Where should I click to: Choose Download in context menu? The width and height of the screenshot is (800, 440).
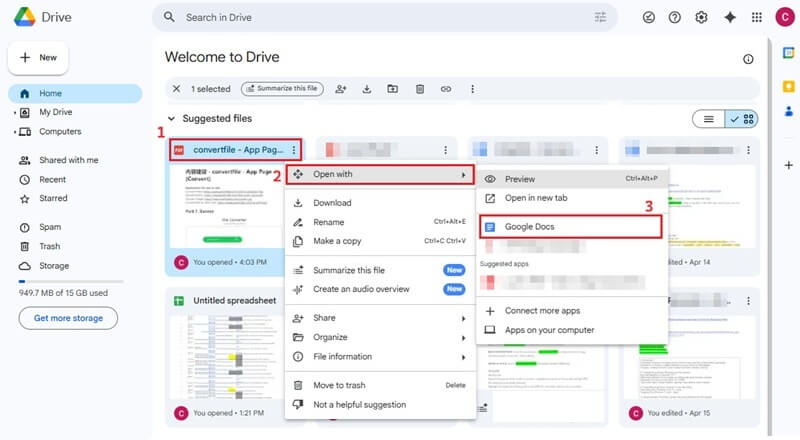click(x=380, y=203)
